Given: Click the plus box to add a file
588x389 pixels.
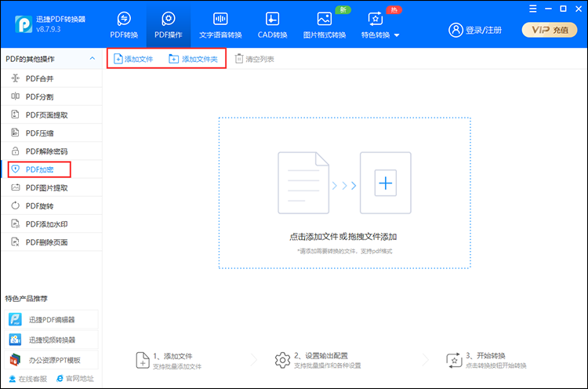Looking at the screenshot, I should 386,183.
